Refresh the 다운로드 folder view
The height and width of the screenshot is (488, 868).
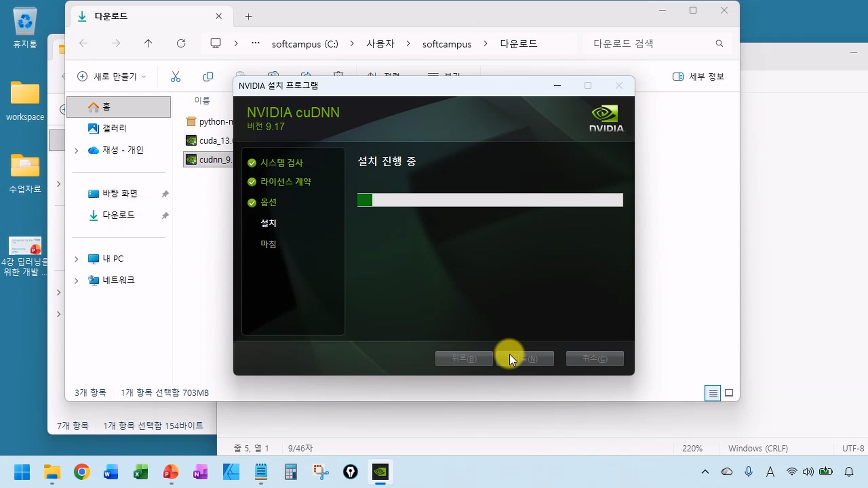(x=181, y=43)
